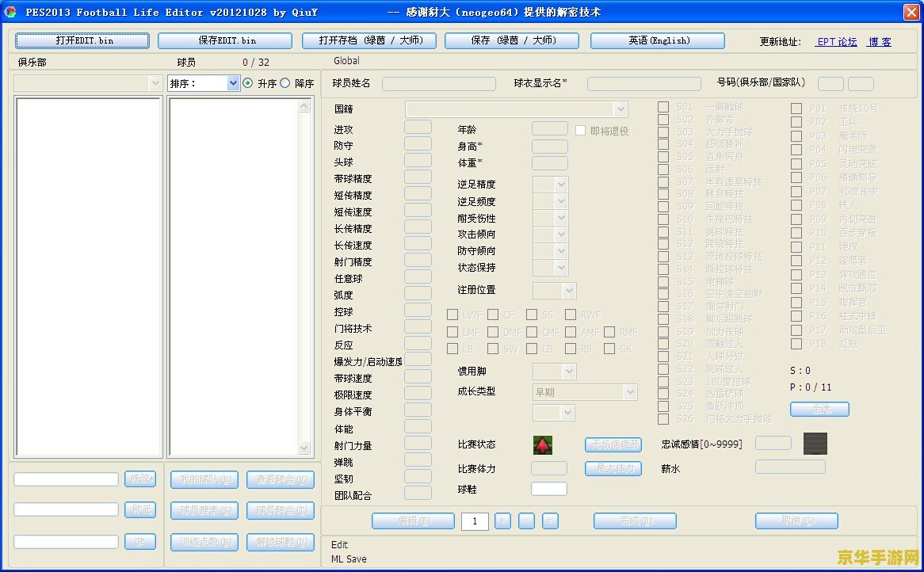Enable the S06 远射 skill checkbox
The width and height of the screenshot is (924, 572).
[x=663, y=169]
